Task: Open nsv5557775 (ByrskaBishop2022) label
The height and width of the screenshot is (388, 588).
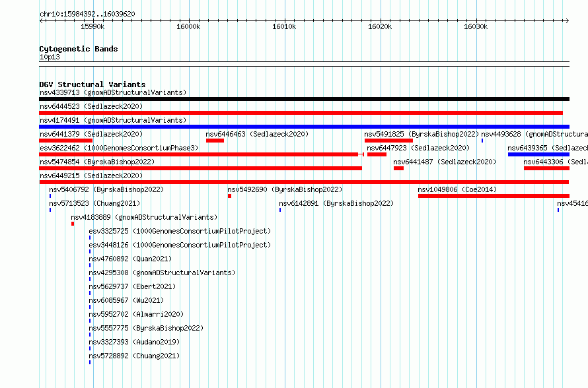Action: tap(146, 328)
